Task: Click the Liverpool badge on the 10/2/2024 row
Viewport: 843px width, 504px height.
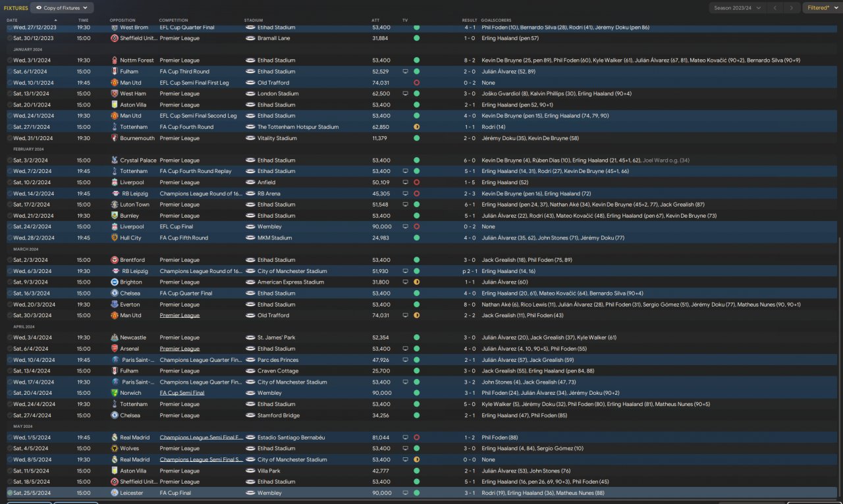Action: click(115, 182)
